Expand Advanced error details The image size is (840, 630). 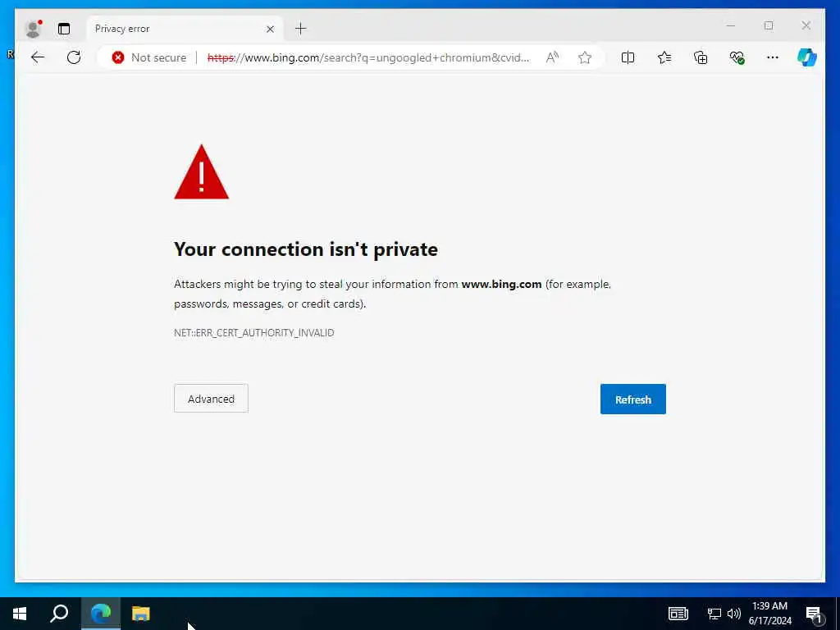click(211, 399)
